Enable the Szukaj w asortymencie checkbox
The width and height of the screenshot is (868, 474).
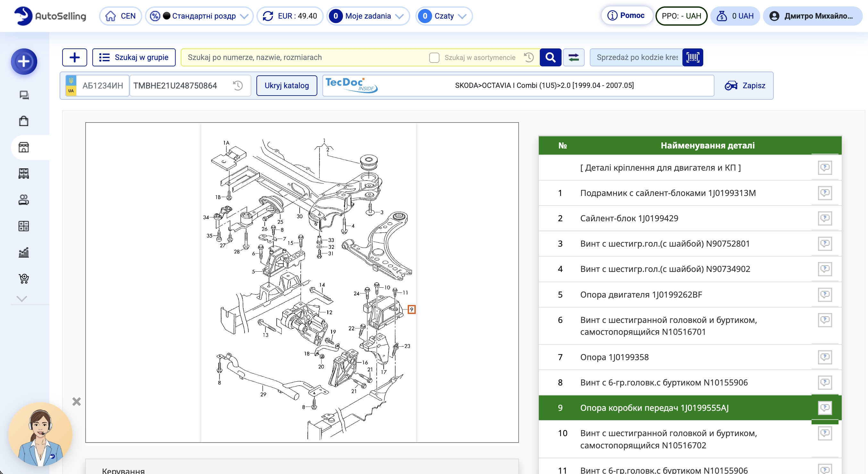click(x=434, y=58)
